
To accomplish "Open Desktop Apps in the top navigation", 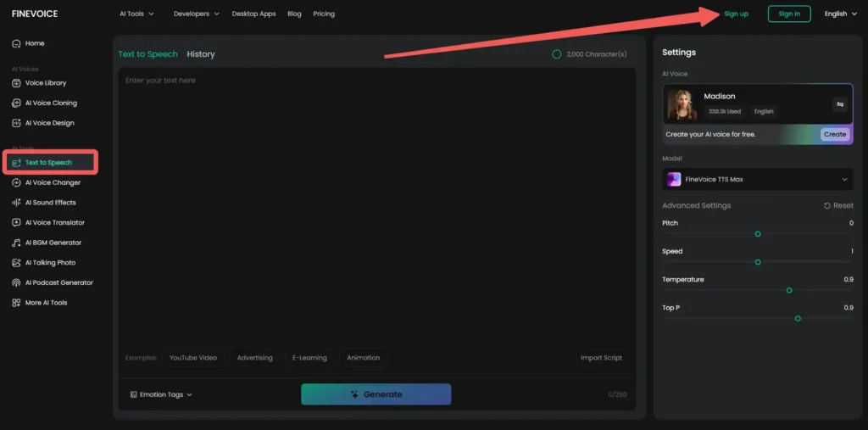I will pyautogui.click(x=253, y=14).
